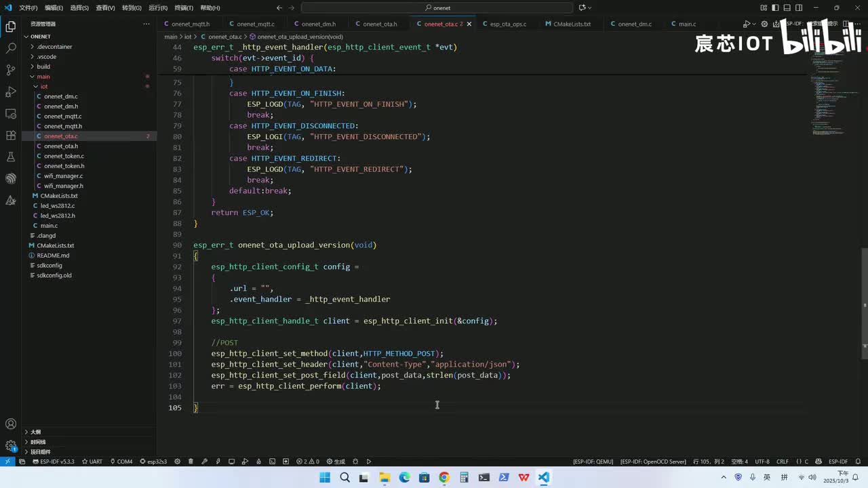Click the esp32s3 target in status bar
Screen dimensions: 868x488
click(x=153, y=462)
